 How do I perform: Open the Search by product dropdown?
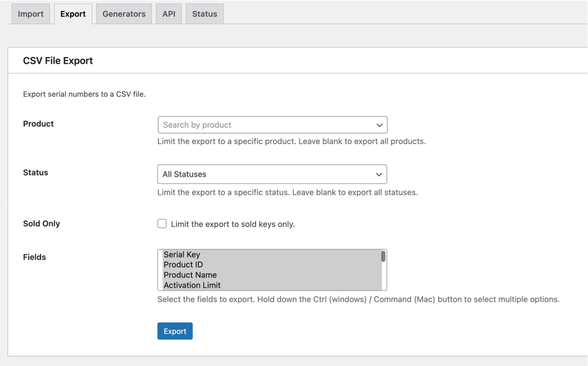pyautogui.click(x=272, y=125)
